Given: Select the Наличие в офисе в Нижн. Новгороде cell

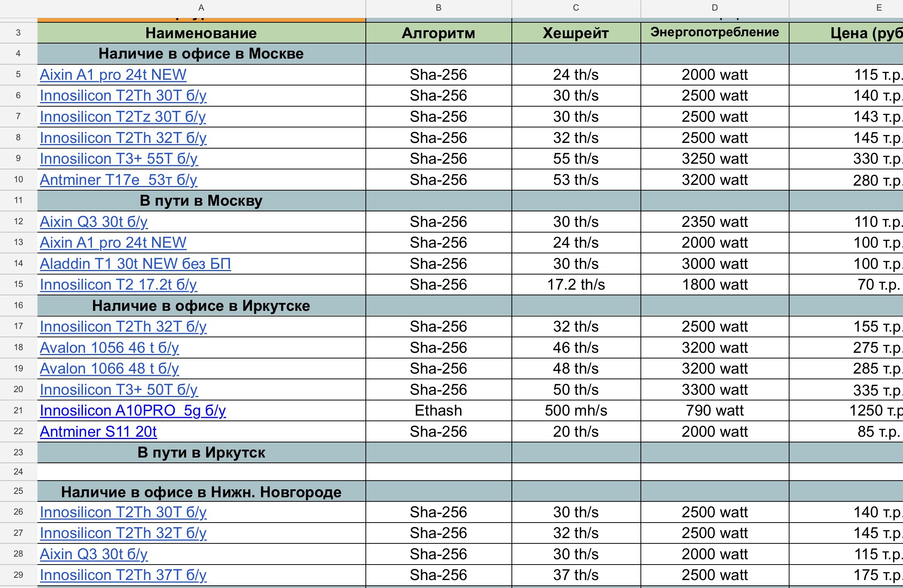Looking at the screenshot, I should [x=202, y=492].
